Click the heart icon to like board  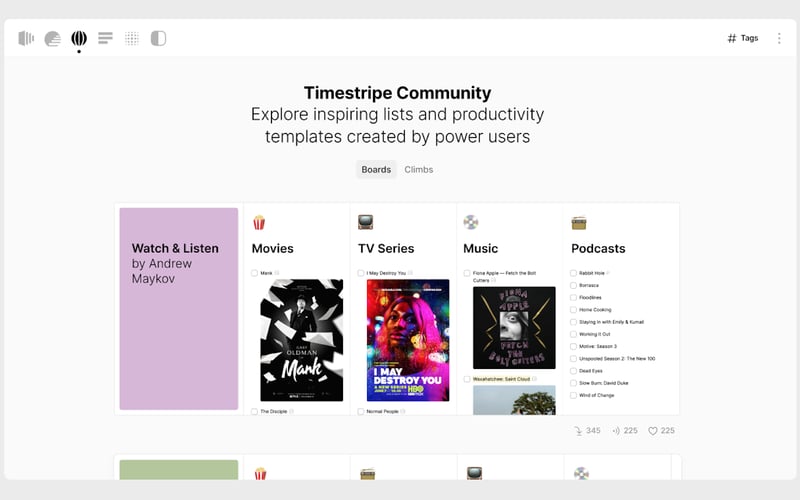[x=653, y=431]
